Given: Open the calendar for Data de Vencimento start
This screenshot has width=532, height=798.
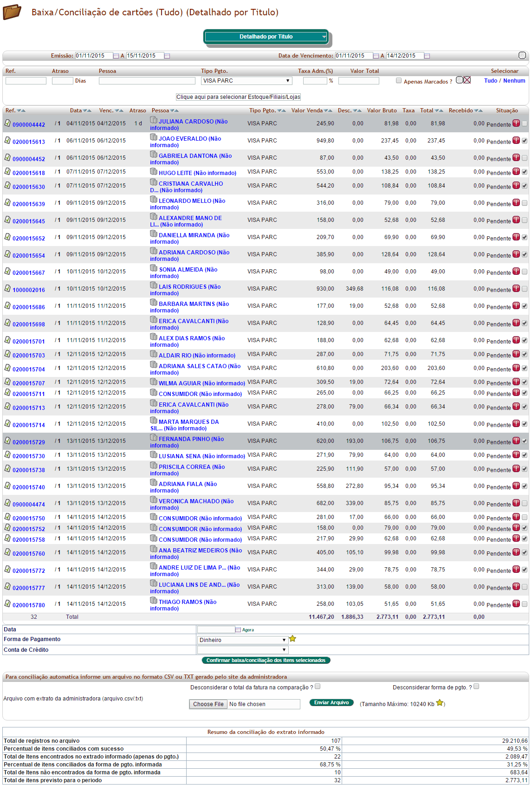Looking at the screenshot, I should [376, 56].
